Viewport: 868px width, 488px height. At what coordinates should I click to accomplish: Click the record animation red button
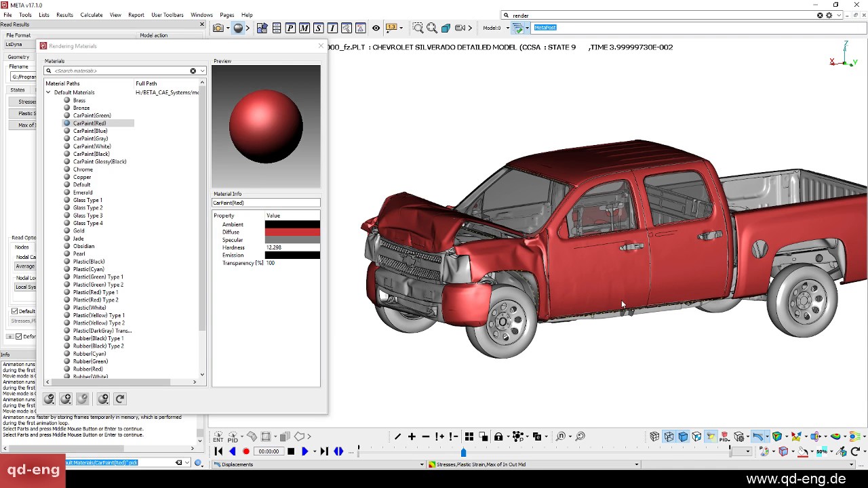pyautogui.click(x=246, y=451)
